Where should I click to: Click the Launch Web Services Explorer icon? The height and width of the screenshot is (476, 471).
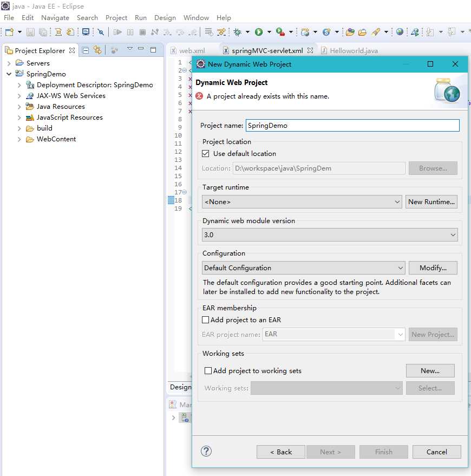point(415,32)
